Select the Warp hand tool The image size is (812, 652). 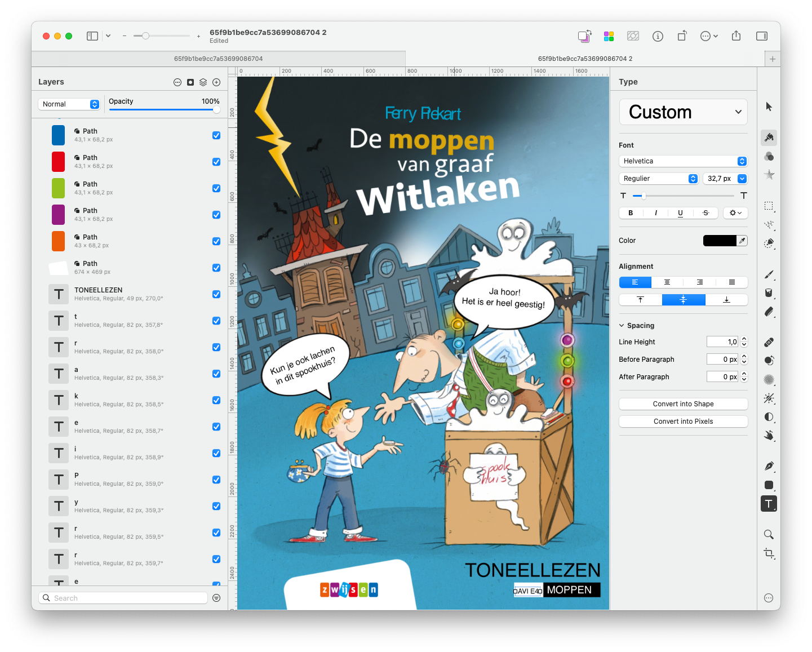[769, 436]
